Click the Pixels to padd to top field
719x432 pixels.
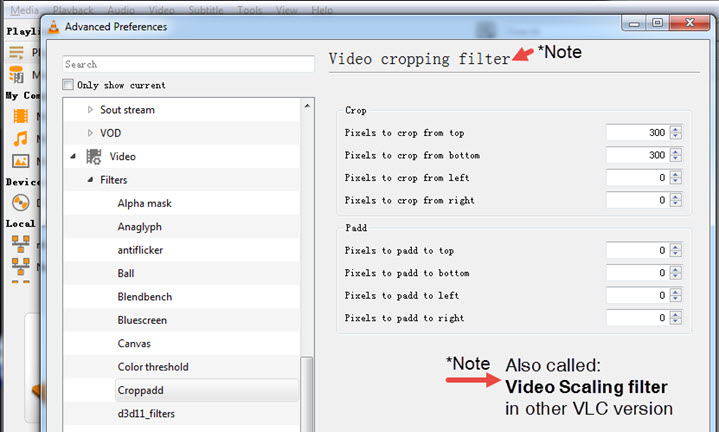636,250
